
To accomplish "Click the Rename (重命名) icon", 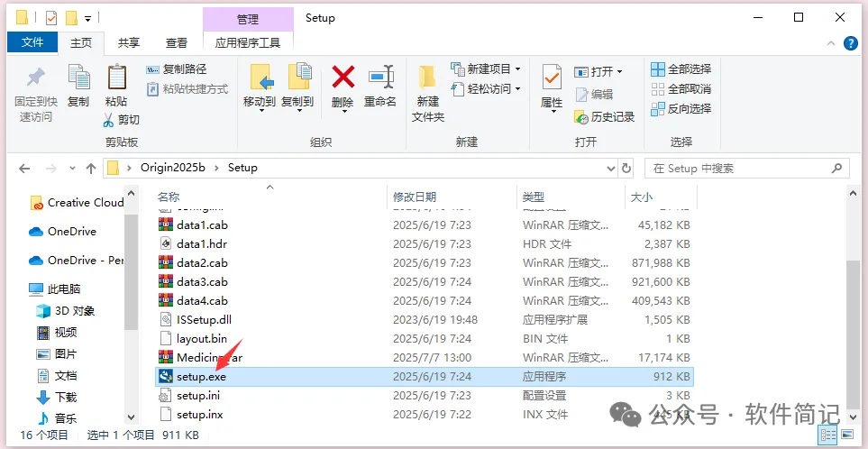I will click(380, 78).
